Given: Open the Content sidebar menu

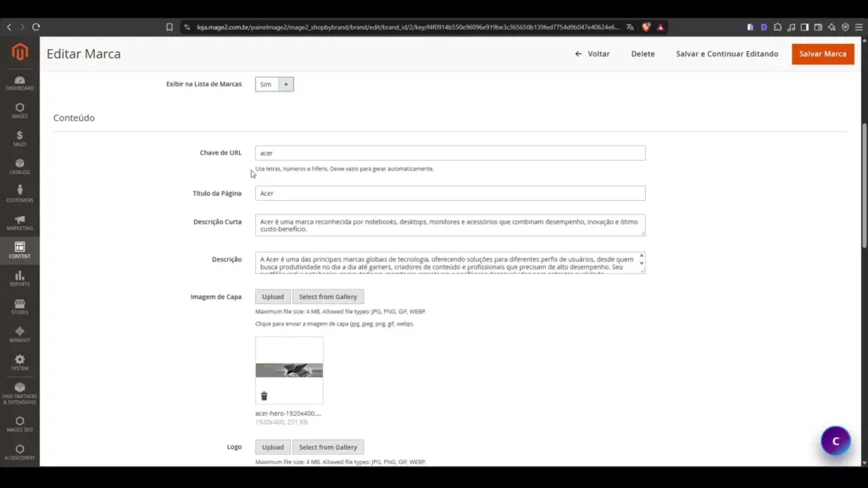Looking at the screenshot, I should pyautogui.click(x=20, y=250).
